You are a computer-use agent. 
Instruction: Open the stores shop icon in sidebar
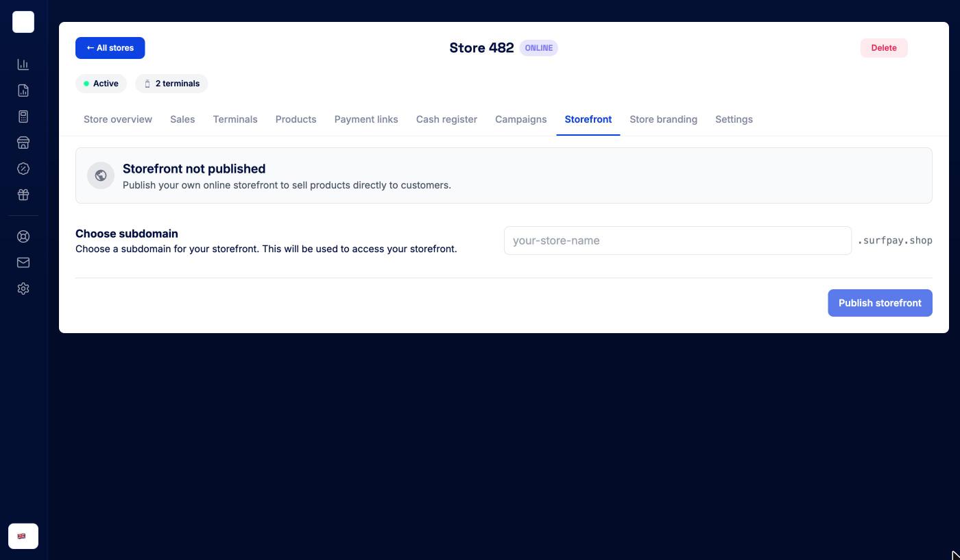(x=23, y=143)
